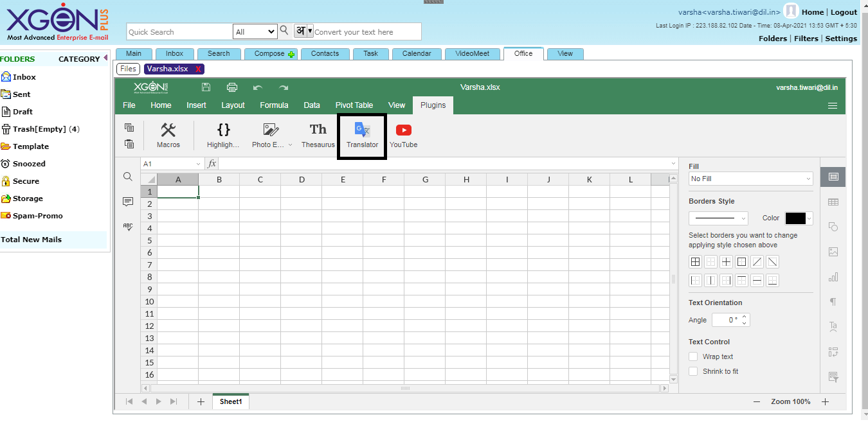Click the Files button
Viewport: 868px width, 422px height.
tap(129, 69)
